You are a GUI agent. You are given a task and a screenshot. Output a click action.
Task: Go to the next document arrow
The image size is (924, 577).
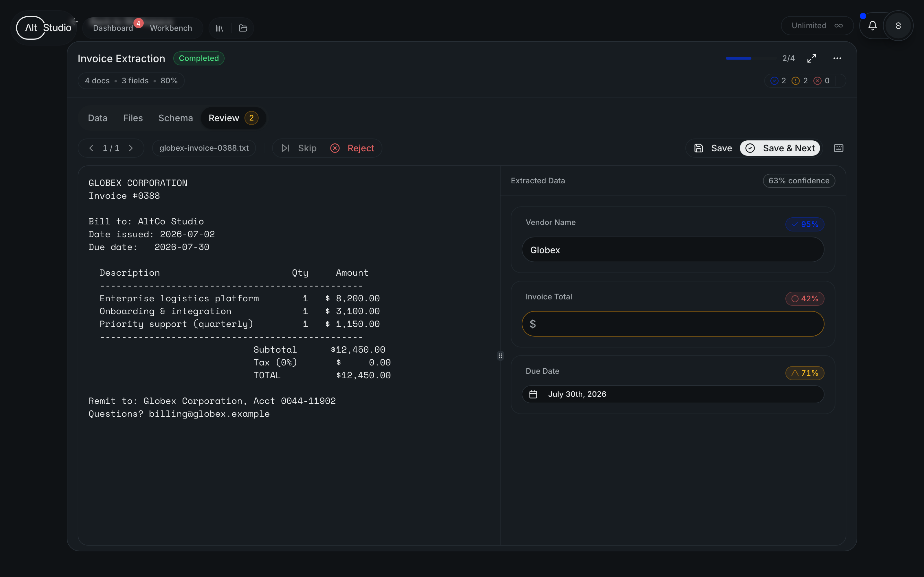coord(131,148)
